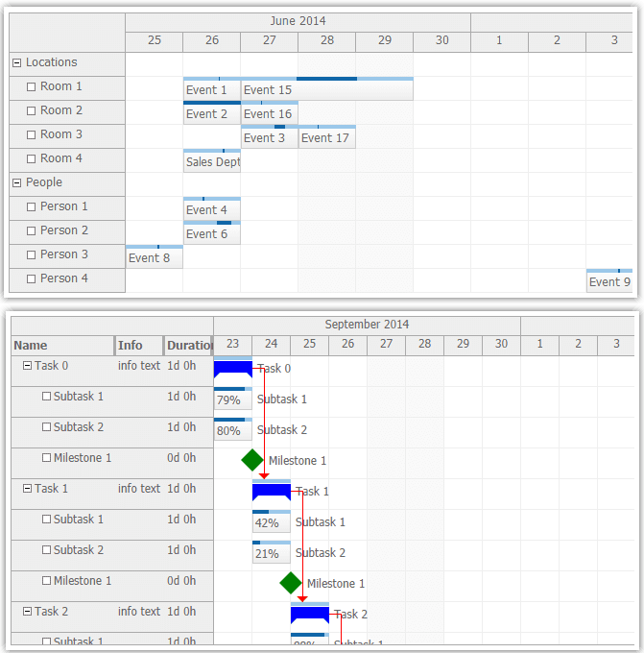This screenshot has height=653, width=644.
Task: Select the blue Task 1 group bar
Action: [x=271, y=491]
